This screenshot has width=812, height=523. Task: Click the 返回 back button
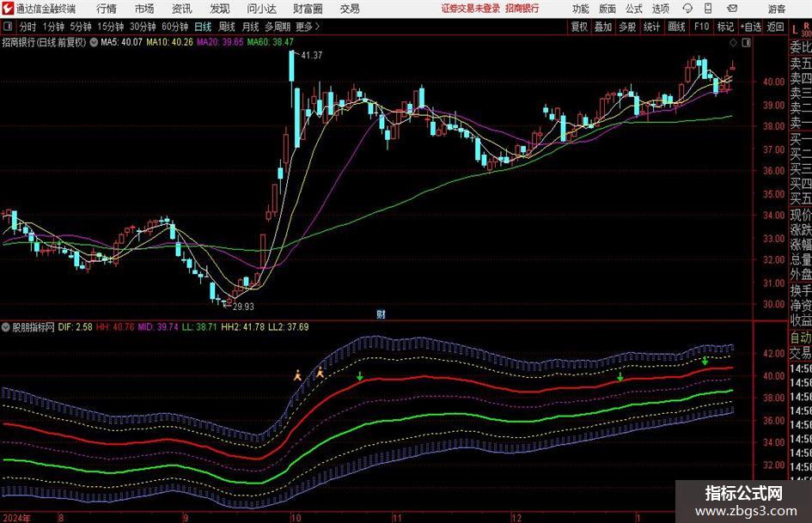(x=775, y=27)
